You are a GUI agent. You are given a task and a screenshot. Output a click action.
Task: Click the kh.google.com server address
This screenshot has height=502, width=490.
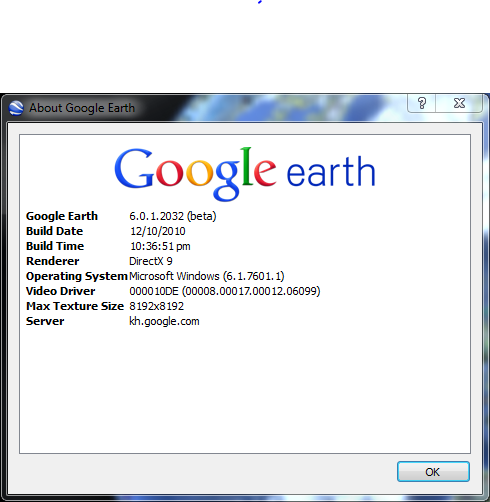pyautogui.click(x=164, y=322)
